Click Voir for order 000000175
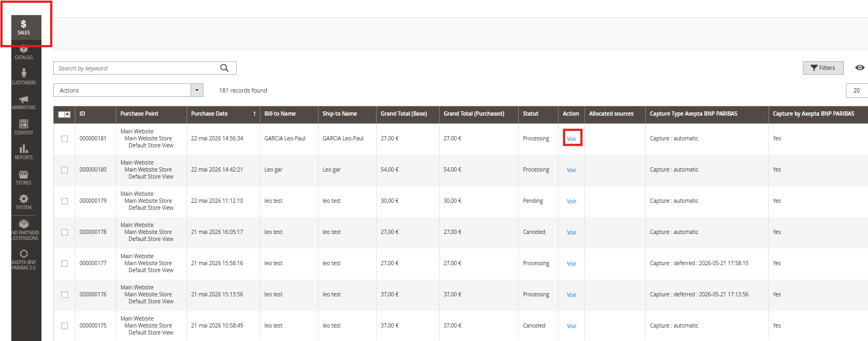 click(x=571, y=326)
